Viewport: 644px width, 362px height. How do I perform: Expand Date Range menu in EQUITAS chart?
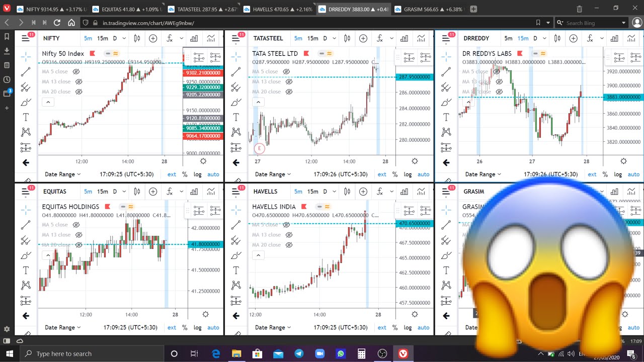63,328
